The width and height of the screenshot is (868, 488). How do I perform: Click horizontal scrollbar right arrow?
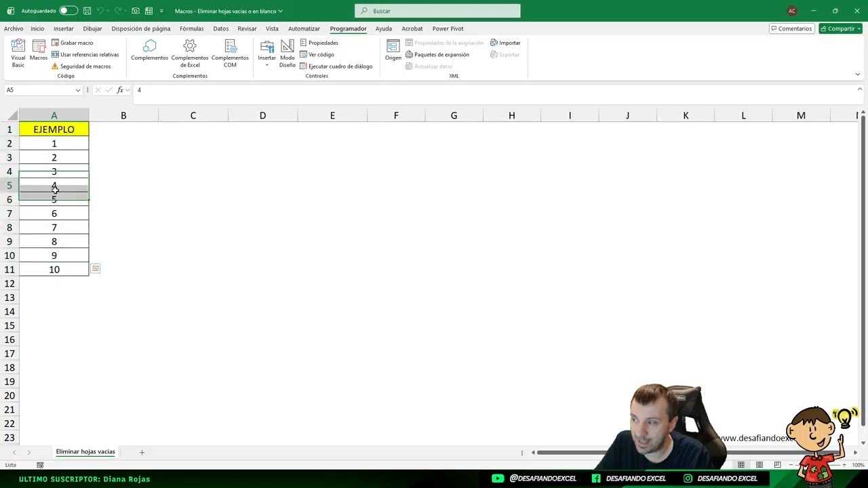click(x=855, y=452)
